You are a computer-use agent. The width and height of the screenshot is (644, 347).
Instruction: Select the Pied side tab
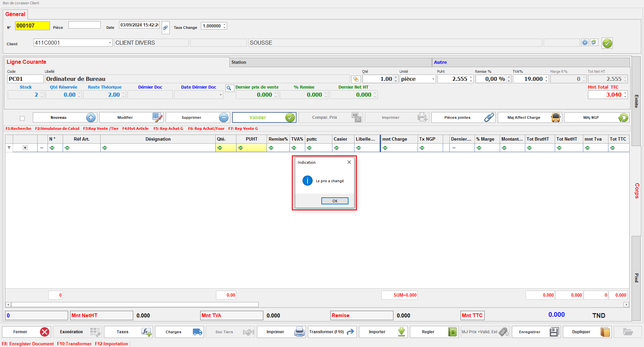636,278
